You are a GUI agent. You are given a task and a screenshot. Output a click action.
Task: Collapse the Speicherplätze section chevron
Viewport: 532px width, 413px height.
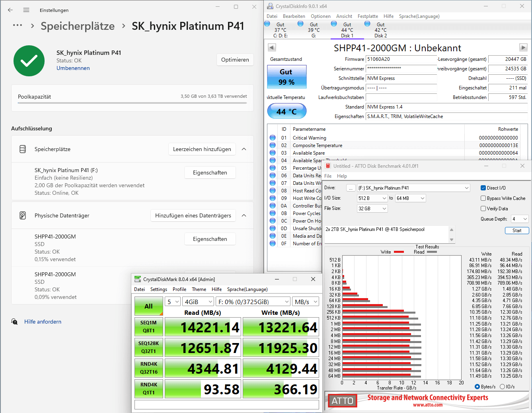[244, 149]
